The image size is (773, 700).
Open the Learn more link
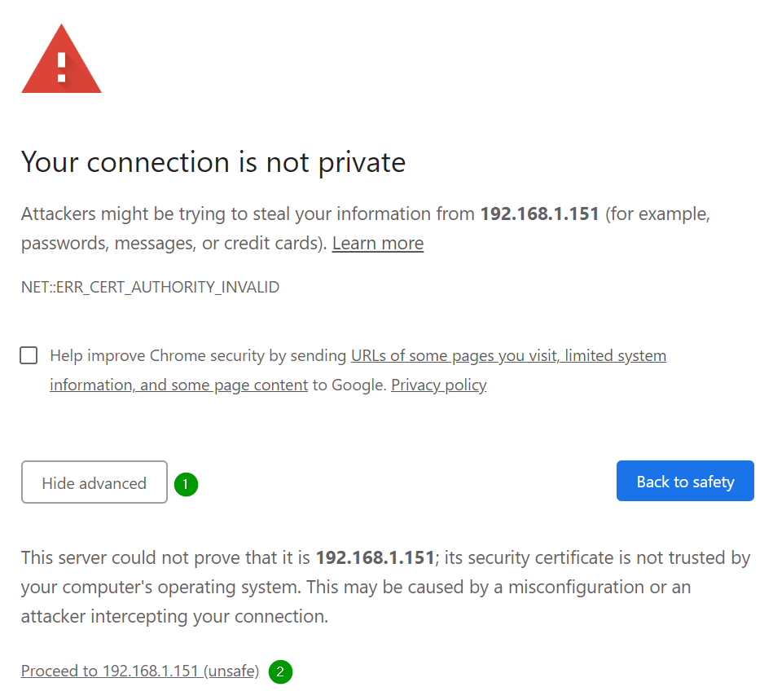pos(378,244)
